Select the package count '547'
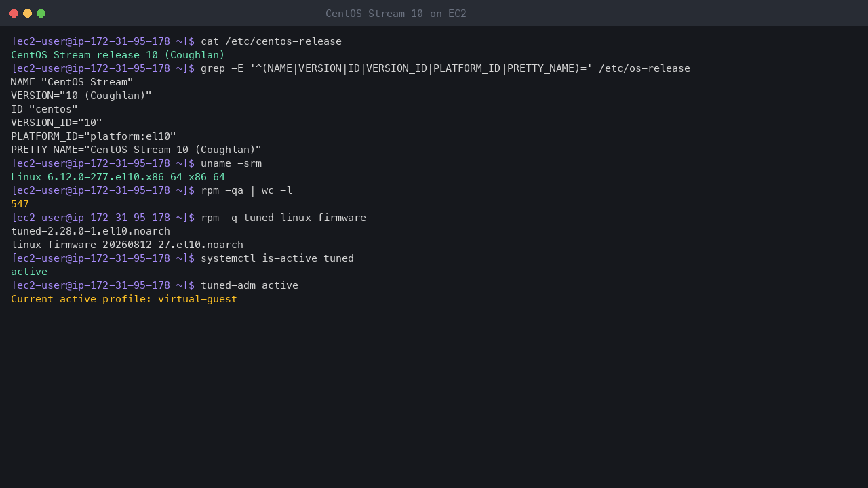The image size is (868, 488). 20,204
